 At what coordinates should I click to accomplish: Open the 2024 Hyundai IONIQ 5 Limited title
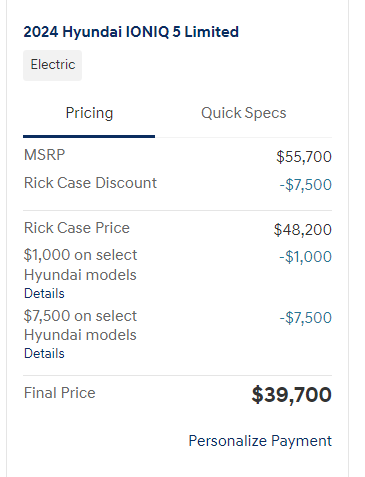131,32
